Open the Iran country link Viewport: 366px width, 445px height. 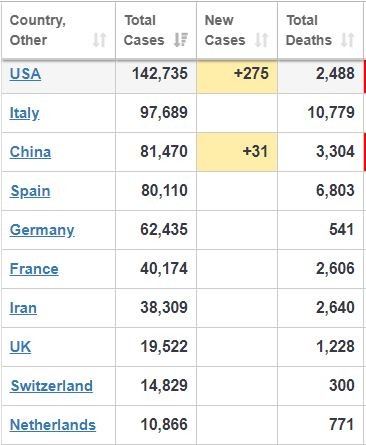pos(23,308)
